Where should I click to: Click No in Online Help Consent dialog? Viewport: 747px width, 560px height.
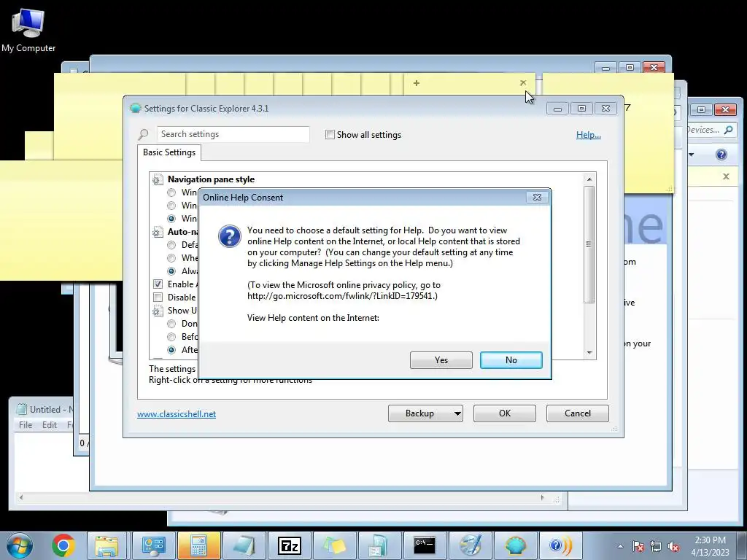click(511, 360)
